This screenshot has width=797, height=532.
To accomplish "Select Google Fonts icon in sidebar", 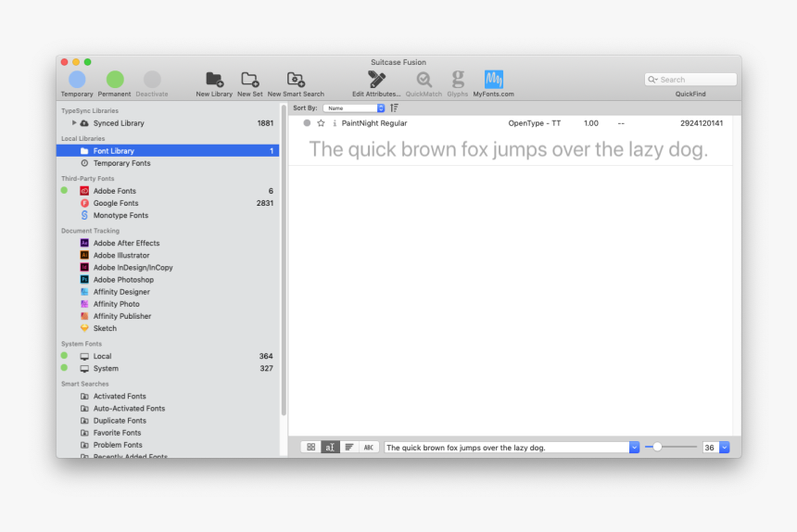I will click(x=84, y=203).
